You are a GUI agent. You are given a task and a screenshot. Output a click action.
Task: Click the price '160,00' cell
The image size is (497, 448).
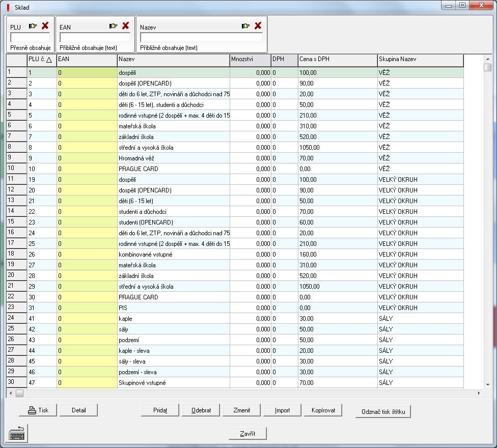[338, 255]
